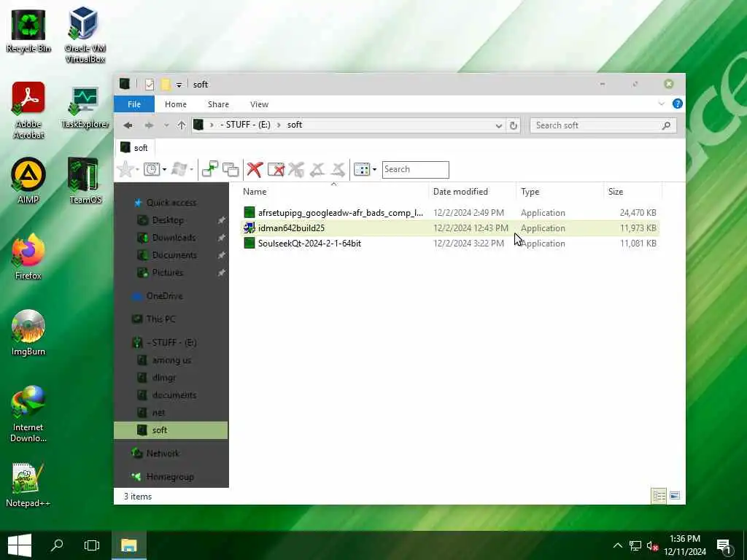Switch to details view icon in status bar
The image size is (747, 560).
pos(659,496)
